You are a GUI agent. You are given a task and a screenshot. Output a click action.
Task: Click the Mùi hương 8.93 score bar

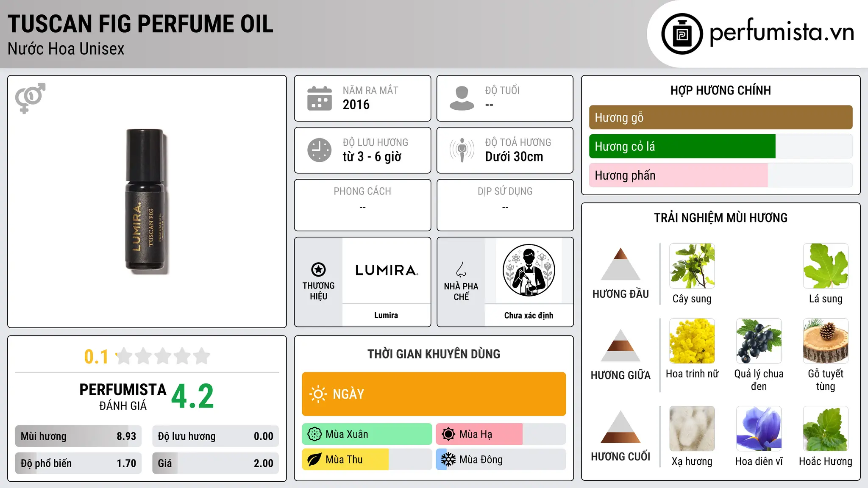coord(78,436)
